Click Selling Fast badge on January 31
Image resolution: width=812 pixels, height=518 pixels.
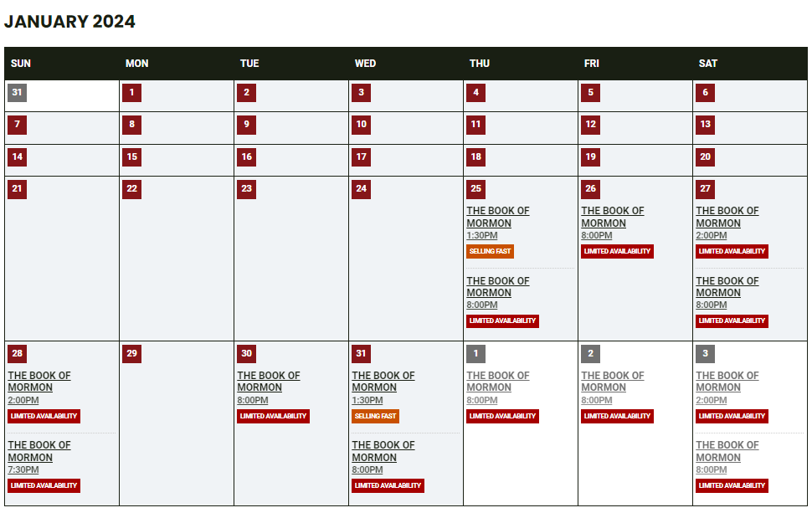(x=375, y=416)
